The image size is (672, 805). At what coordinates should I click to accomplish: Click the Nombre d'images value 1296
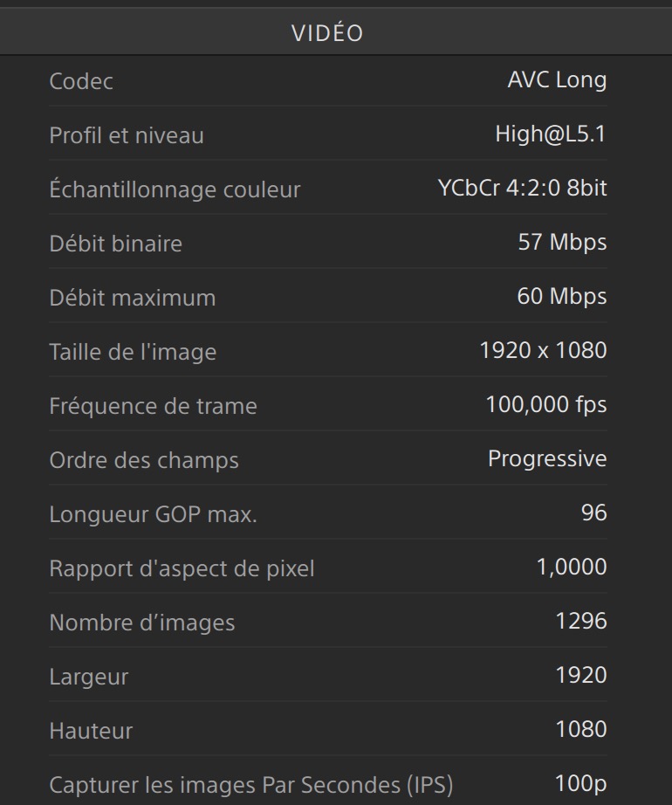[581, 622]
